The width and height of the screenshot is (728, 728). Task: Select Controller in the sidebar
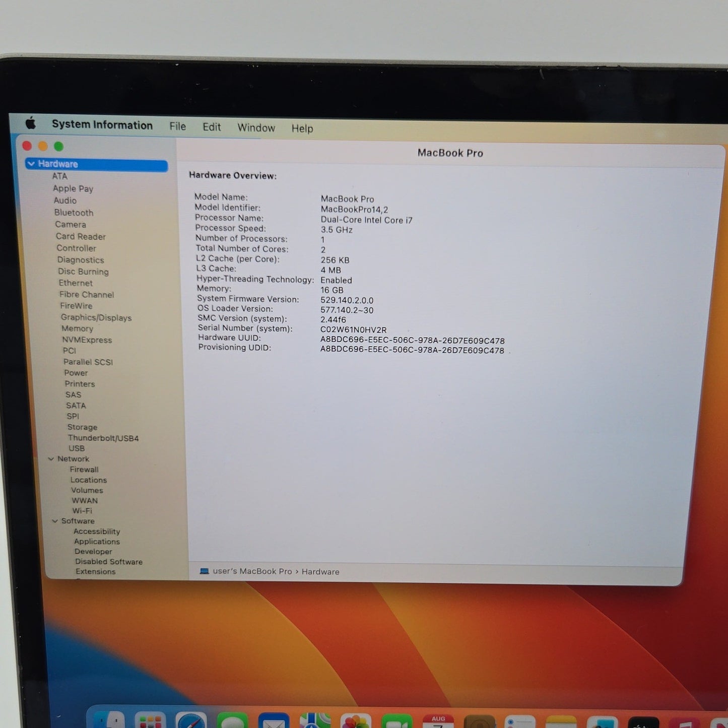(x=76, y=248)
